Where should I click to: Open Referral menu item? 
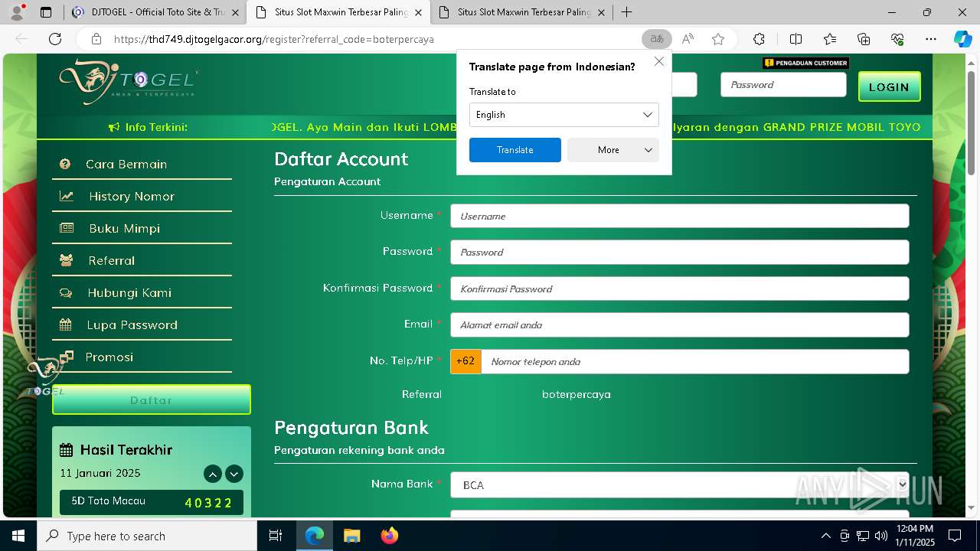[142, 260]
